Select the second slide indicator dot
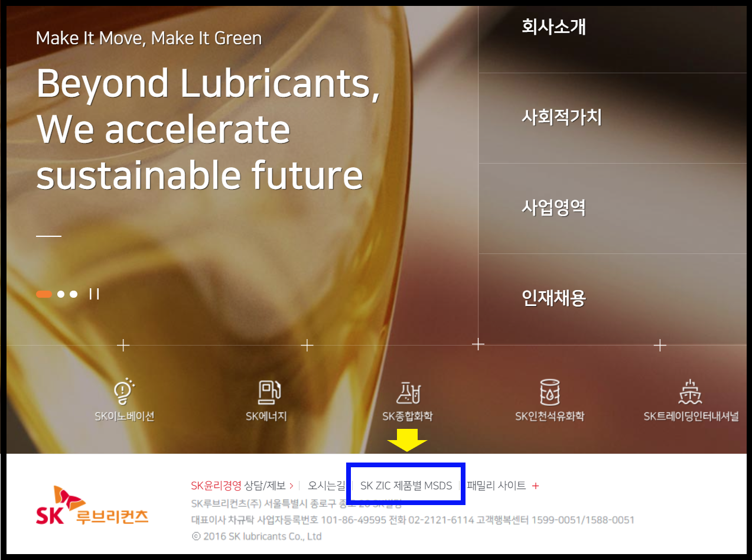The height and width of the screenshot is (560, 752). (61, 294)
